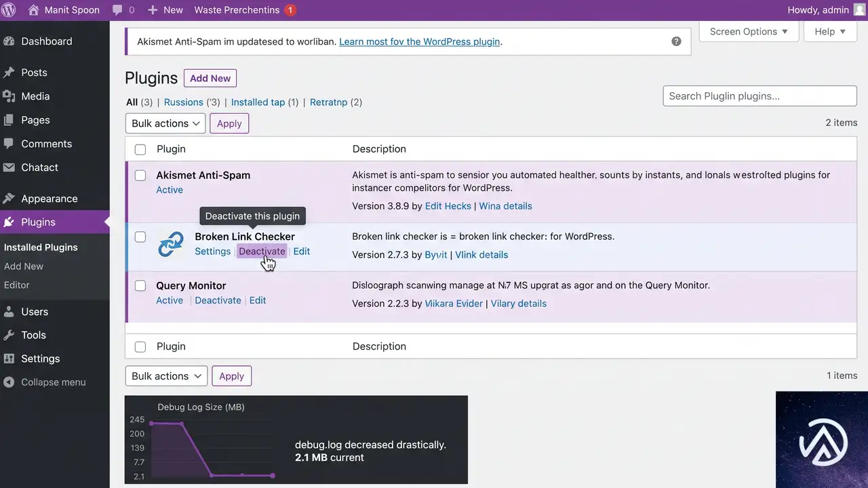Open Wina details for Akismet

506,206
